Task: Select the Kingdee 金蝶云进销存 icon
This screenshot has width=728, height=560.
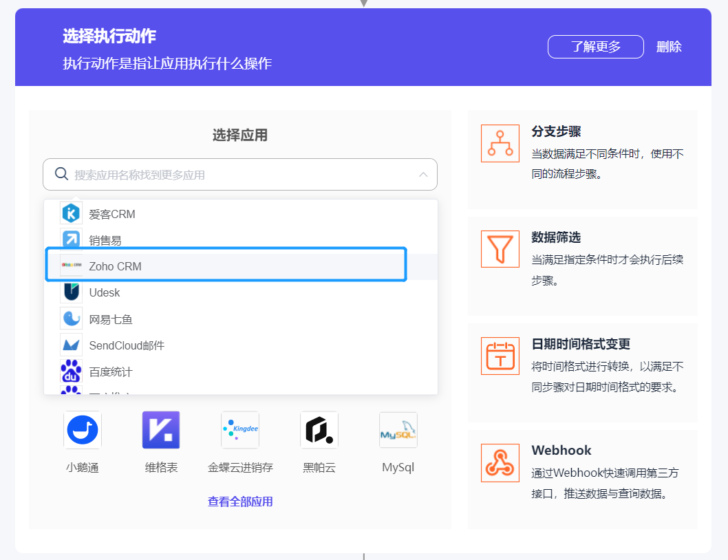Action: [x=240, y=430]
